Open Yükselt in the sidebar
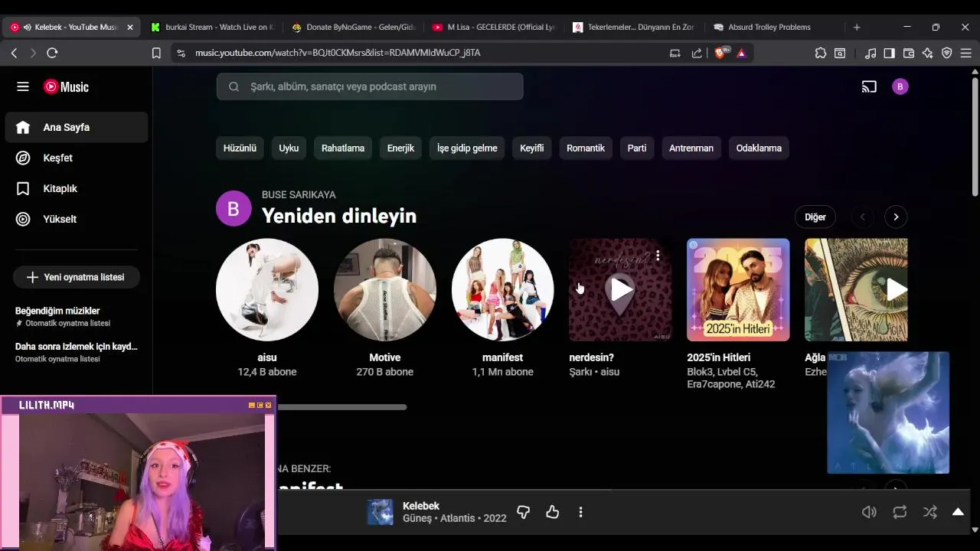 (77, 219)
